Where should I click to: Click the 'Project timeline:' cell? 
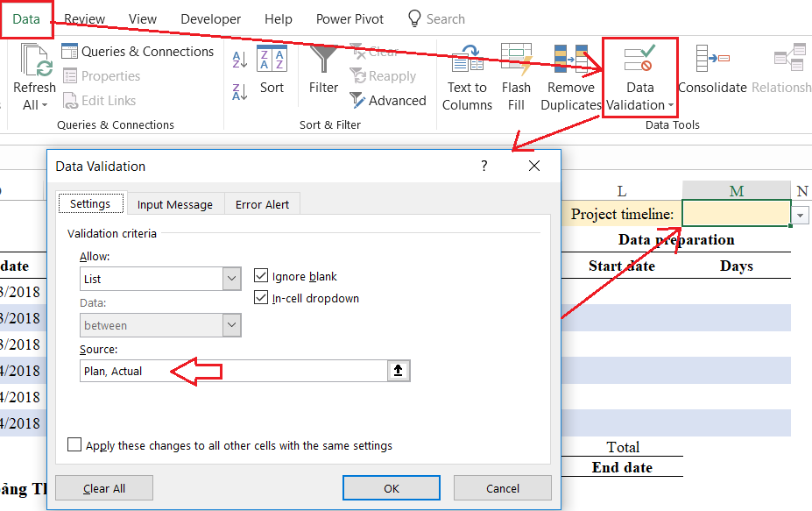tap(622, 214)
